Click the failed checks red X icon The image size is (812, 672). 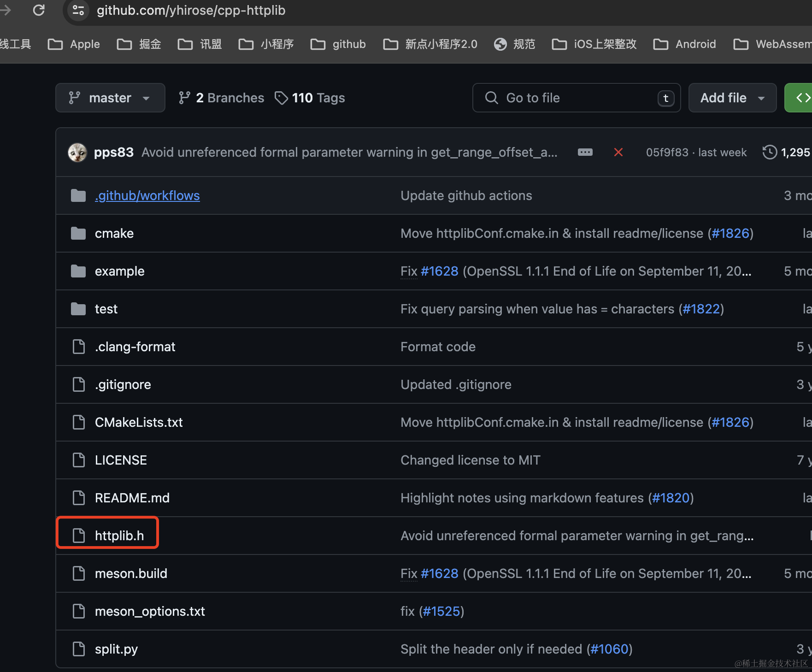coord(618,153)
